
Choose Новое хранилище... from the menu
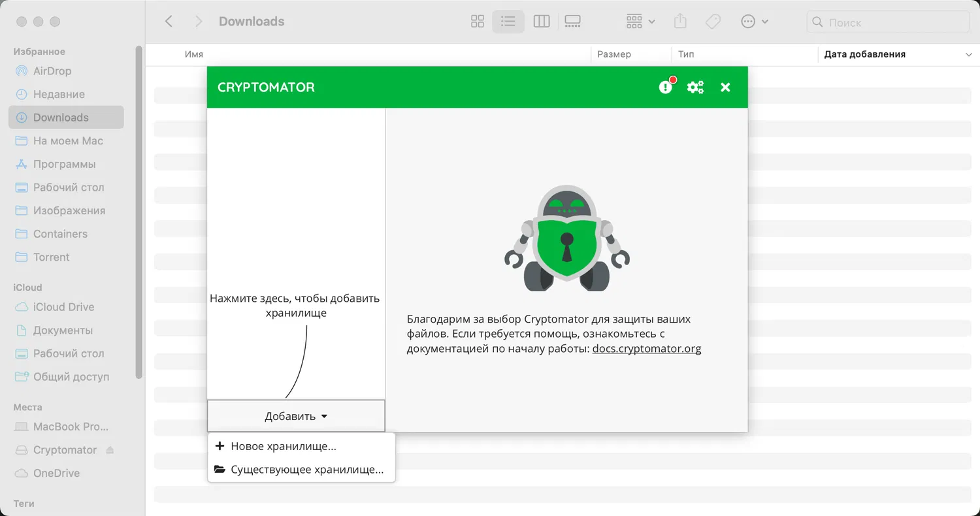click(301, 447)
